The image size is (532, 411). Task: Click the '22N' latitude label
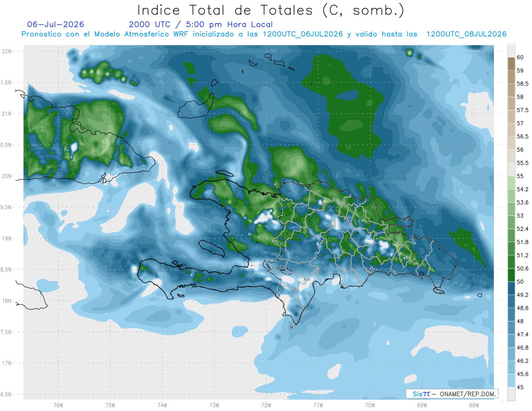pyautogui.click(x=6, y=51)
